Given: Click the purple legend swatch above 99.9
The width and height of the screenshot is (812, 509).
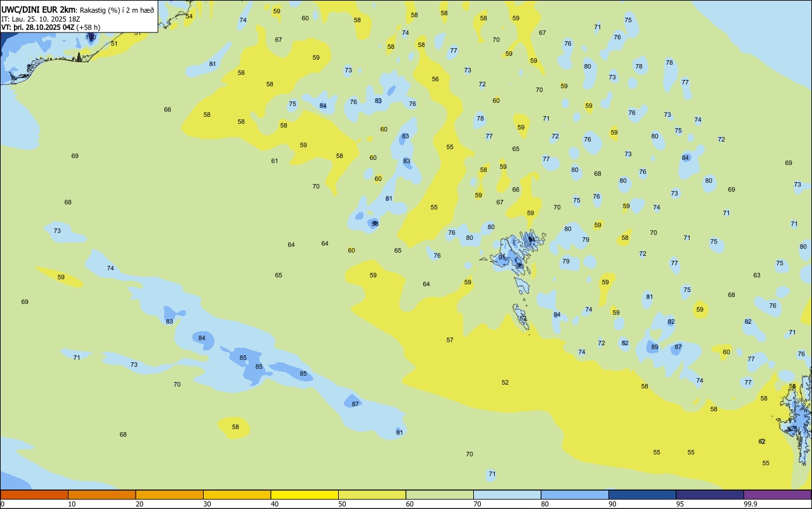Looking at the screenshot, I should click(x=777, y=494).
